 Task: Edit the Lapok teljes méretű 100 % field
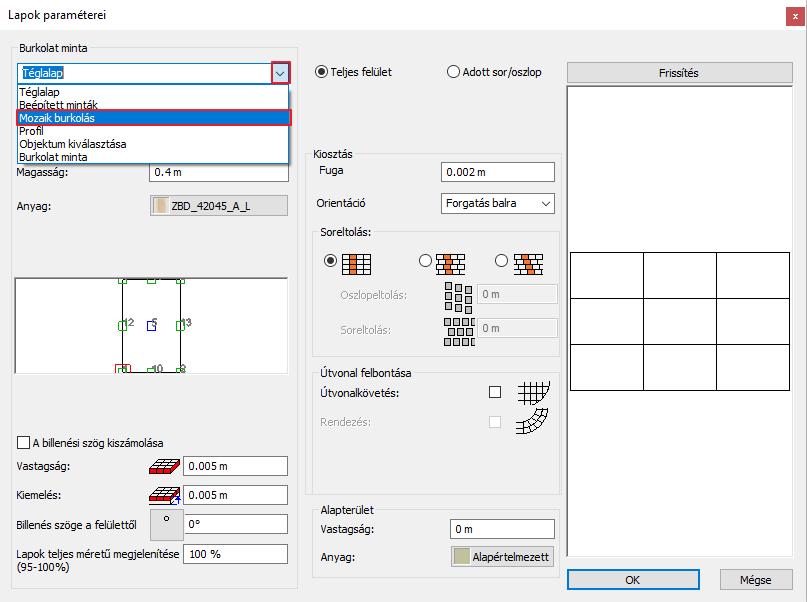tap(235, 554)
